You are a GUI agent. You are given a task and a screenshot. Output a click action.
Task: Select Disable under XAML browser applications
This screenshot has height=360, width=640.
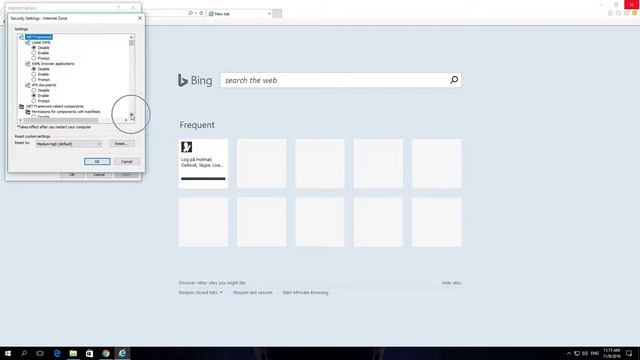coord(34,69)
